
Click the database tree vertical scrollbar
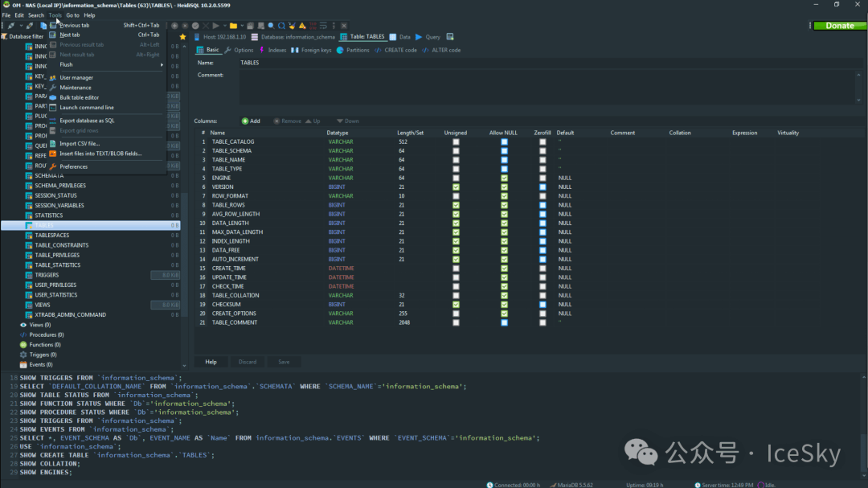(x=184, y=205)
